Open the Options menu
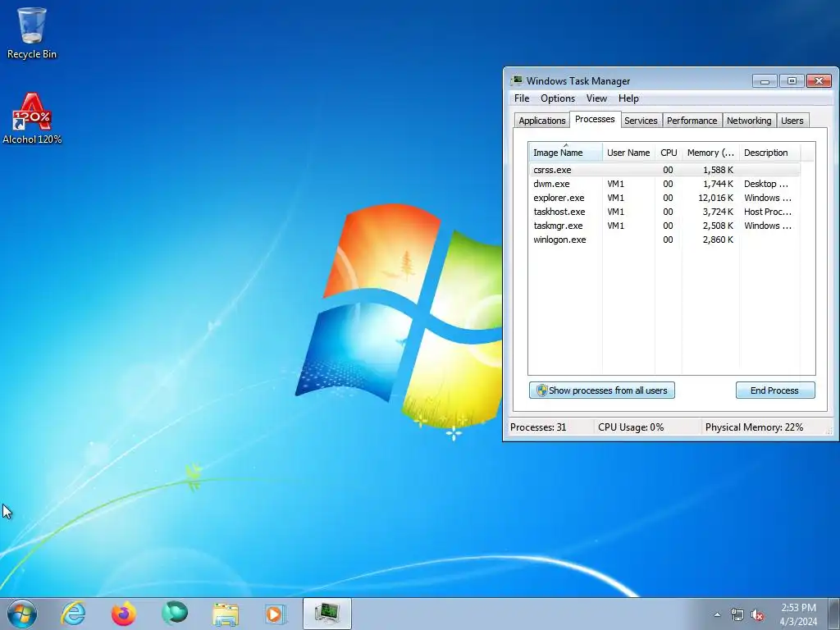 558,98
